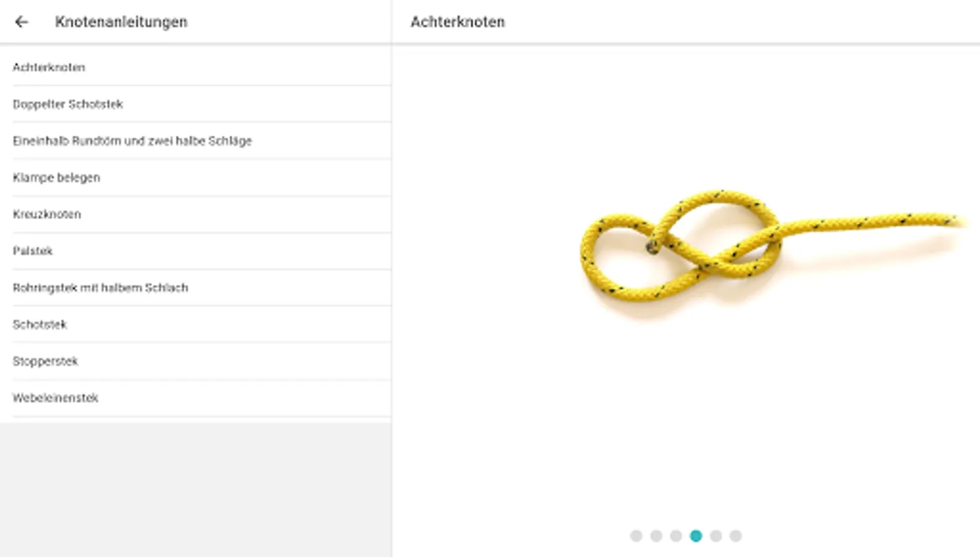The image size is (980, 557).
Task: Jump to fifth step page dot
Action: click(716, 536)
